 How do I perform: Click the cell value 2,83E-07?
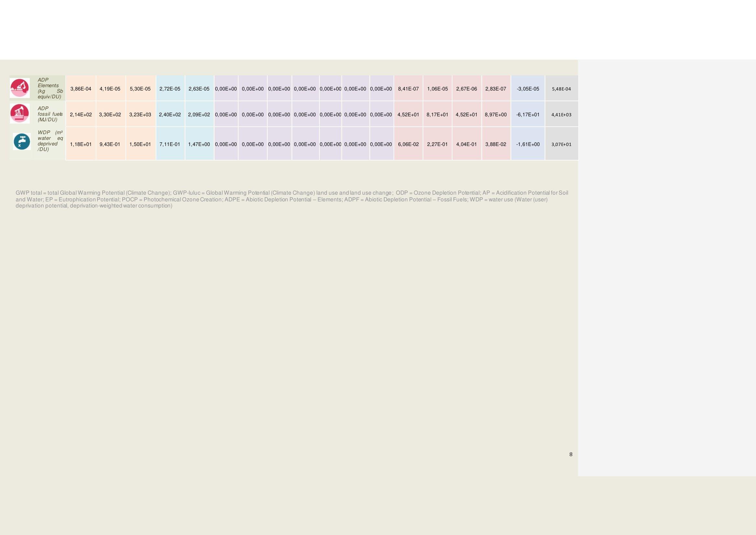tap(496, 89)
